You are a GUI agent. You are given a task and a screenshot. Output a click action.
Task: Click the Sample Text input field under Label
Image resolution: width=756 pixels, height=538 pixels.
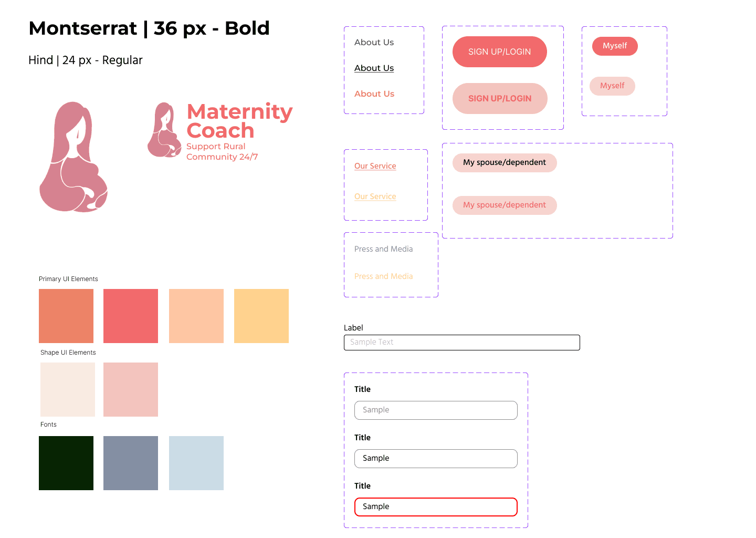tap(462, 343)
